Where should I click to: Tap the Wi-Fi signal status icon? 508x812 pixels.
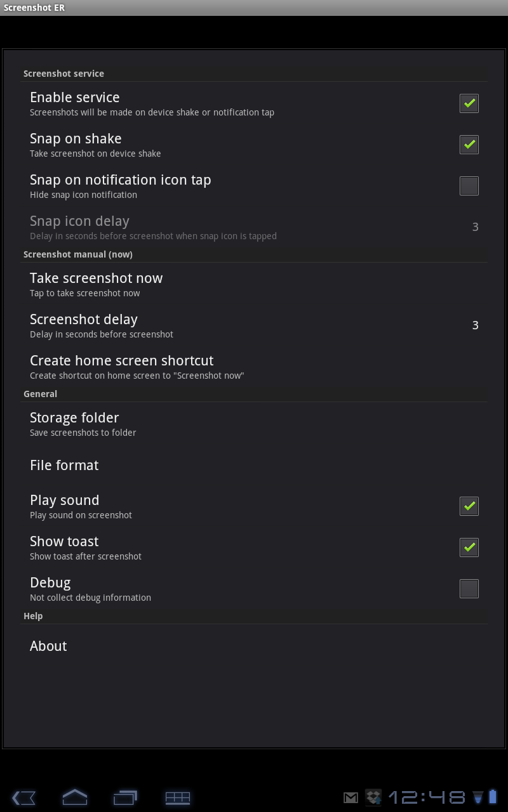coord(478,797)
